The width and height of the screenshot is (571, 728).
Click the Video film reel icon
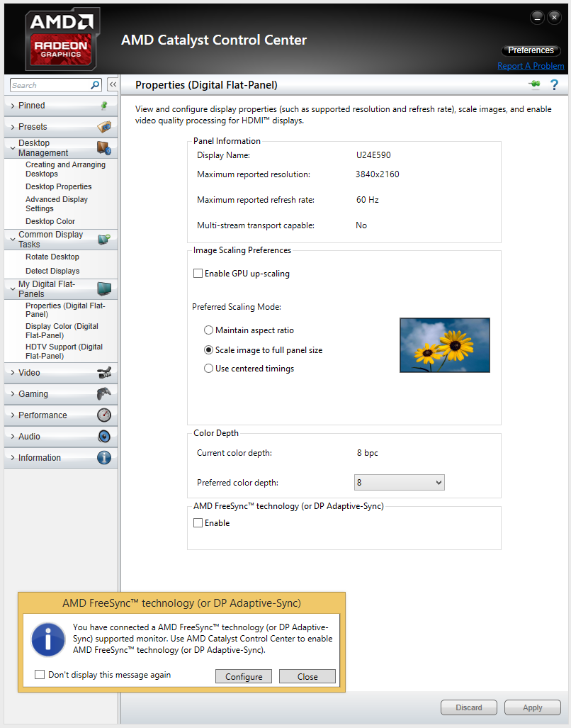point(105,372)
